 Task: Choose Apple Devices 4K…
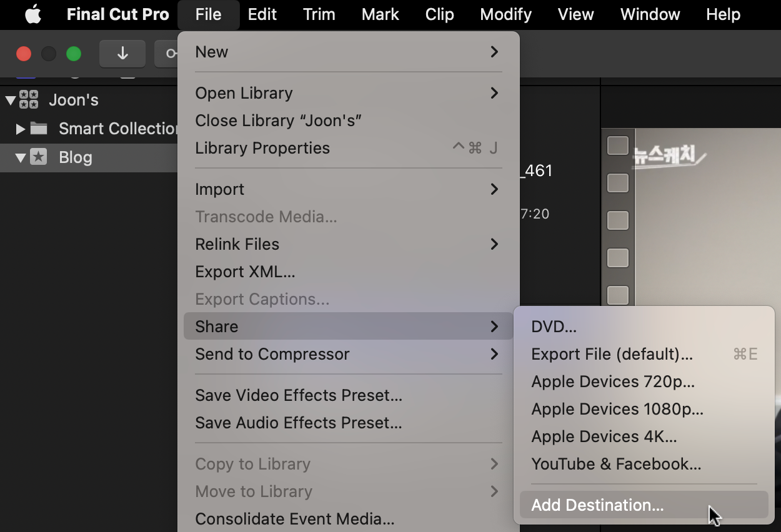644,436
